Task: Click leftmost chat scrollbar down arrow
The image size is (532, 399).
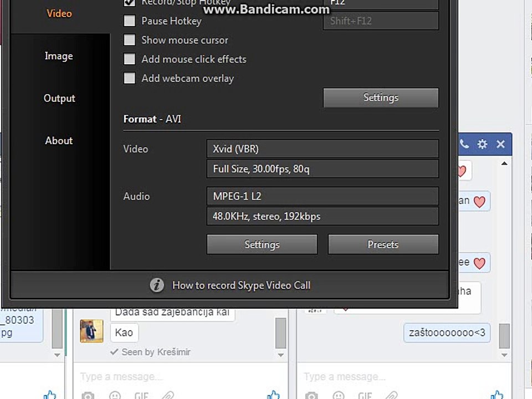Action: click(x=57, y=355)
